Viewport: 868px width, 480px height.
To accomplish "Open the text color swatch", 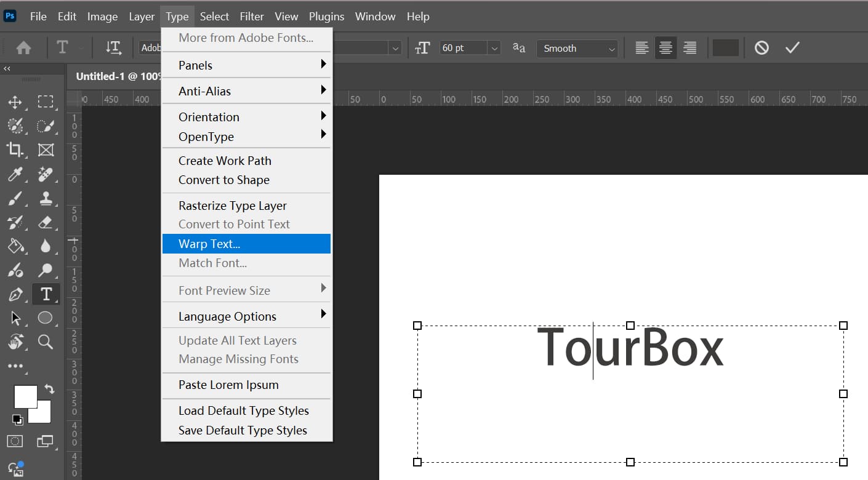I will coord(725,47).
